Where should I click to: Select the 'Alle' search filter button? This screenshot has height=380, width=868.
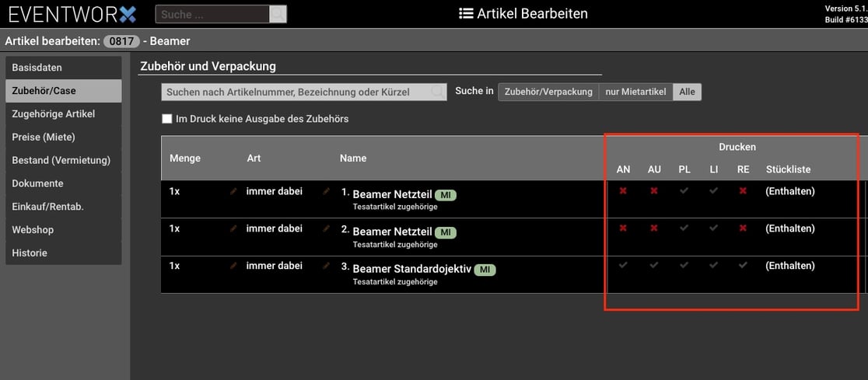click(x=687, y=92)
